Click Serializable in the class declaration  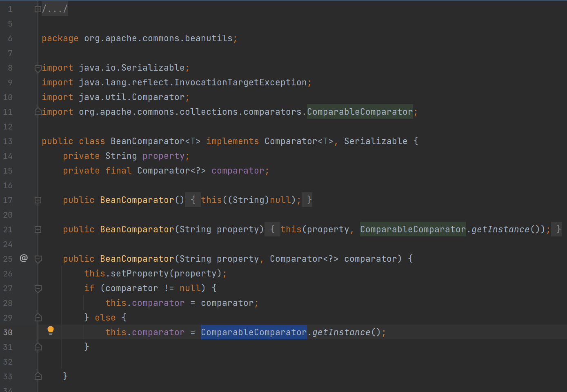click(x=376, y=141)
